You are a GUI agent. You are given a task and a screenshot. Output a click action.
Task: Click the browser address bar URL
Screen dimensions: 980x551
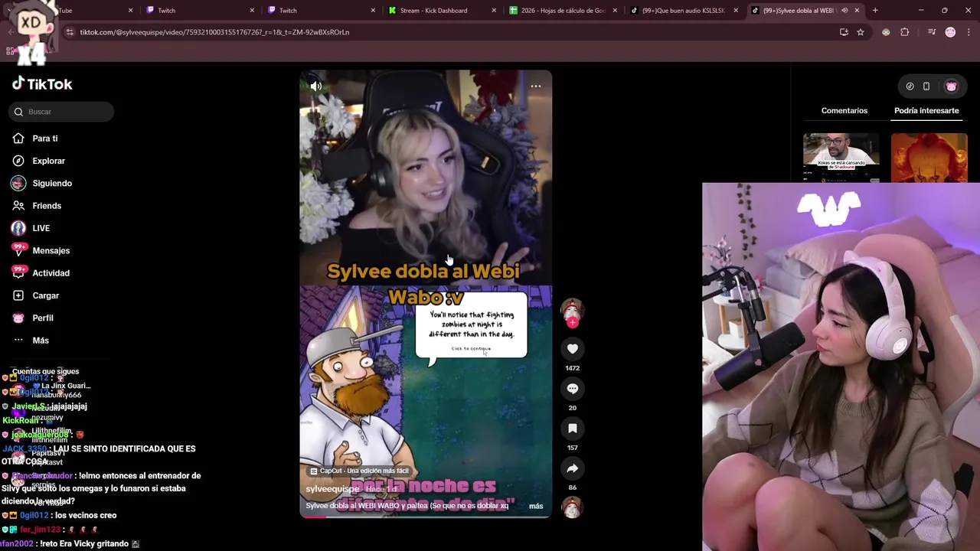pos(214,32)
